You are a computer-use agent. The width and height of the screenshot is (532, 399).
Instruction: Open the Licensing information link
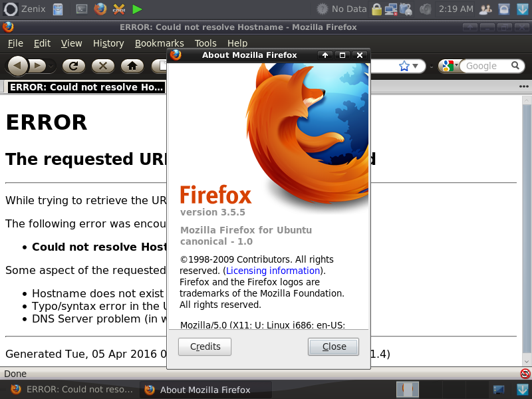coord(273,271)
